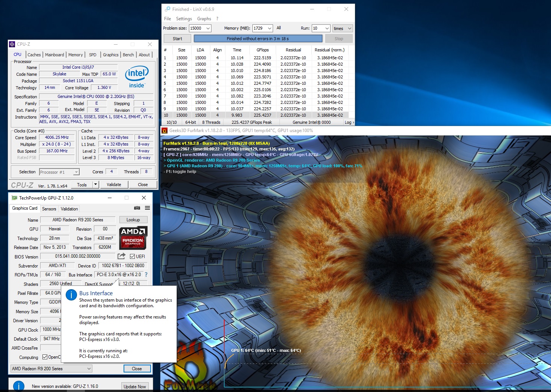Switch to the Caches tab in CPU-Z
Viewport: 551px width, 392px height.
tap(34, 55)
